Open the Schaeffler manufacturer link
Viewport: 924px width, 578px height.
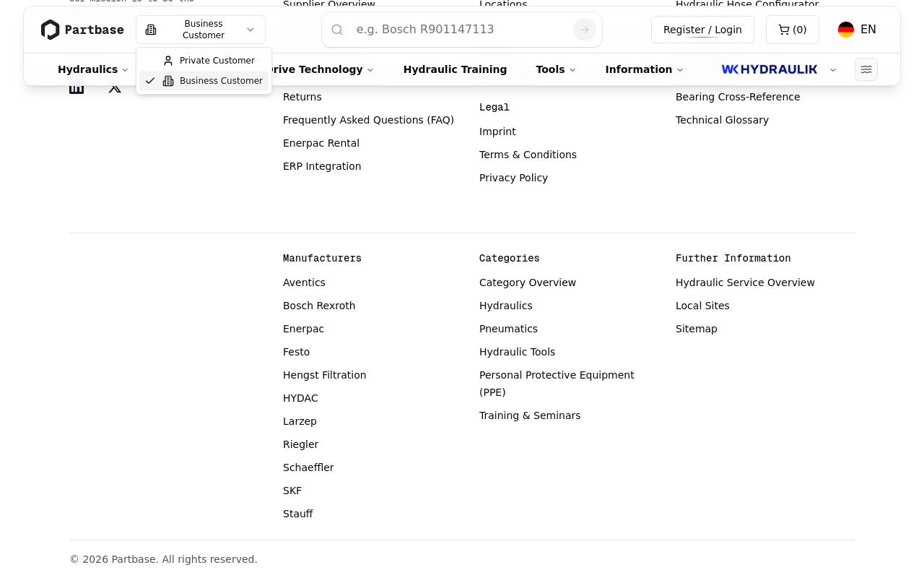click(x=308, y=467)
